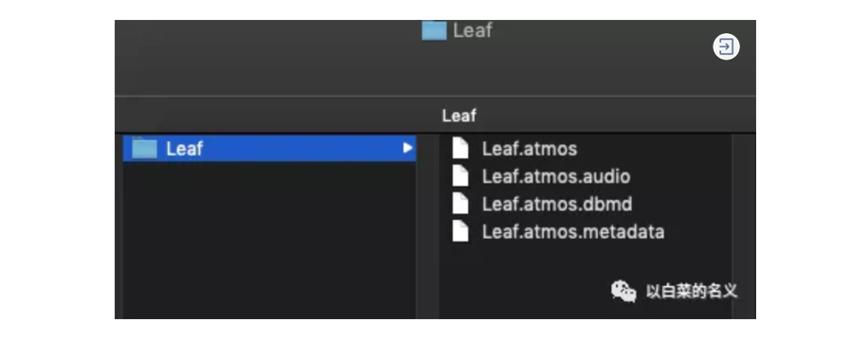Screen dimensions: 868x341
Task: Click the divider right of the file list column
Action: point(734,225)
